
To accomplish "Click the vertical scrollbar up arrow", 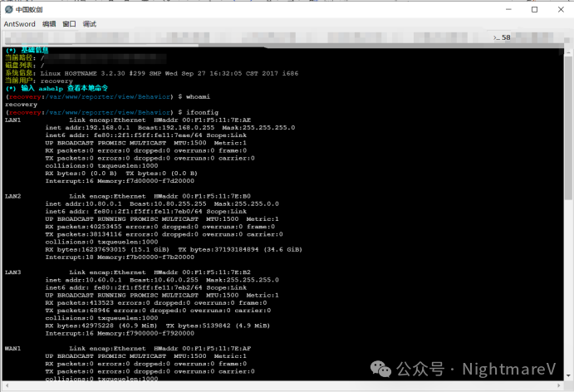I will click(568, 52).
